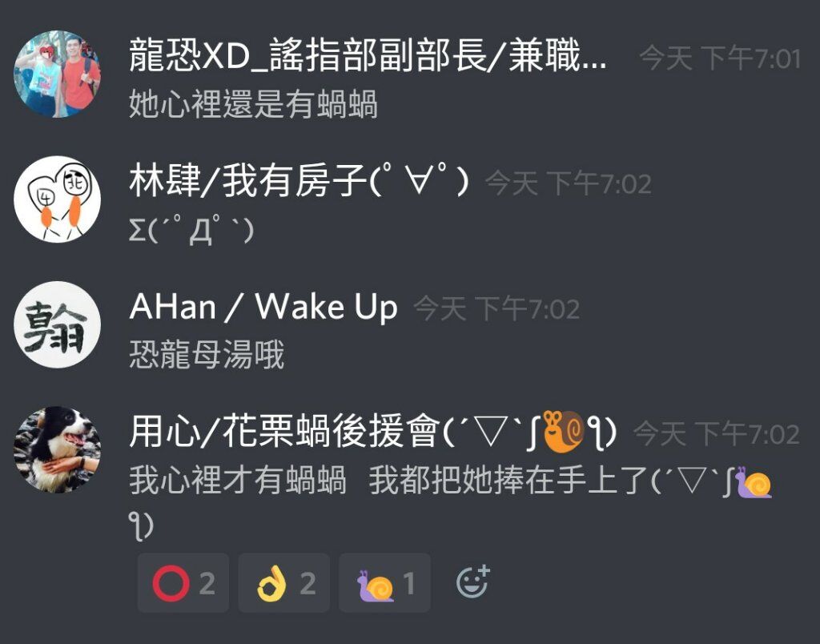The height and width of the screenshot is (644, 820).
Task: Toggle the snail emoji reaction
Action: tap(385, 583)
